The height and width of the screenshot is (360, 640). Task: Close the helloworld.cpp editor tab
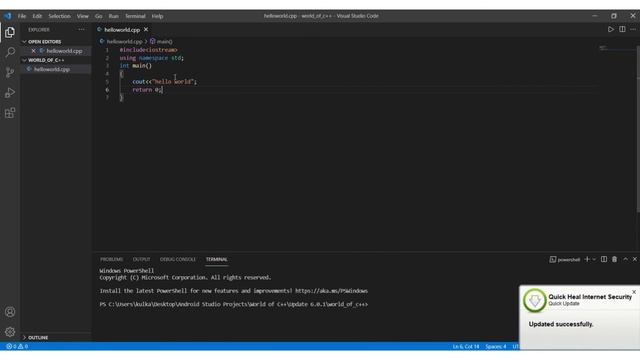(146, 29)
